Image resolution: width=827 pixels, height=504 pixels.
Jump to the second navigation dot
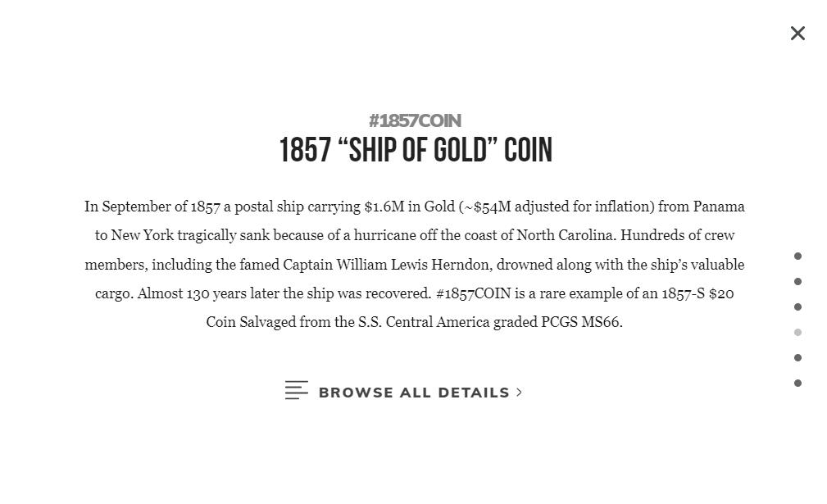pos(797,282)
